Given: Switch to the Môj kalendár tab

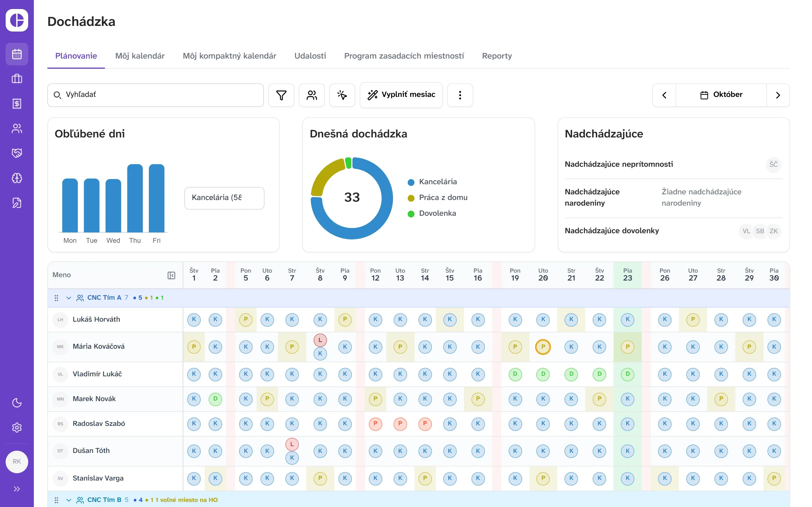Looking at the screenshot, I should tap(140, 56).
